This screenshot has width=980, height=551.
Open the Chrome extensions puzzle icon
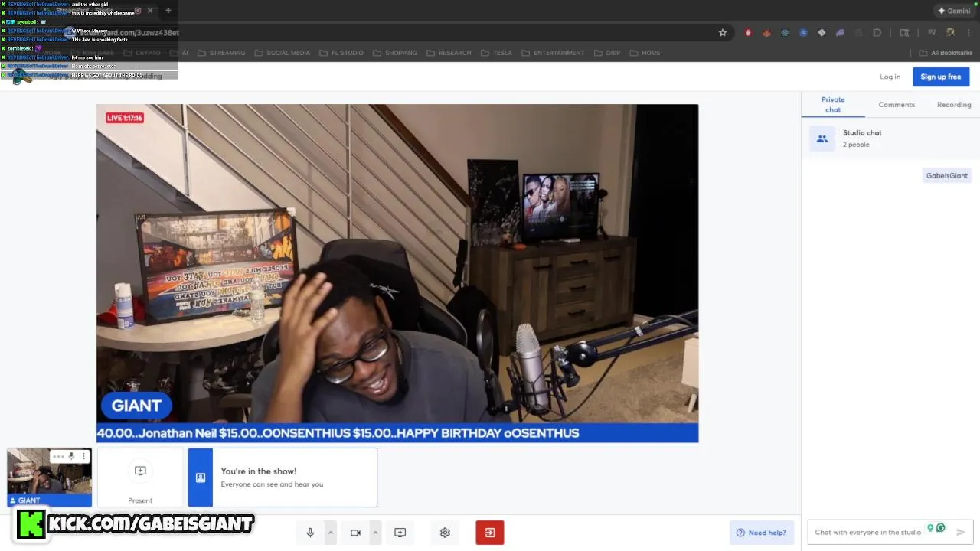[x=877, y=33]
